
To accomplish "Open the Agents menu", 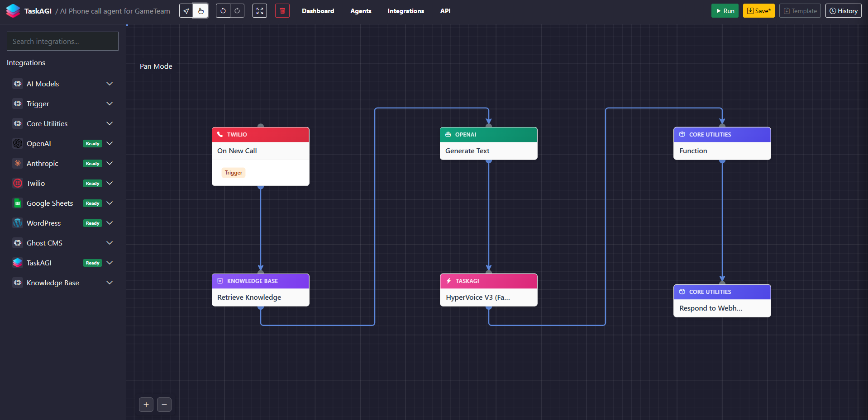I will click(x=361, y=11).
